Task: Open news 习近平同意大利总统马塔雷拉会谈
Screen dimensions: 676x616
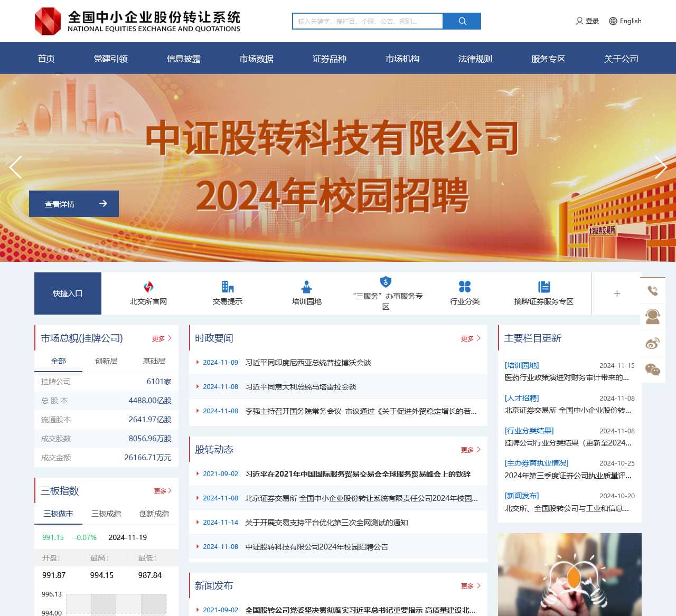Action: pyautogui.click(x=301, y=387)
